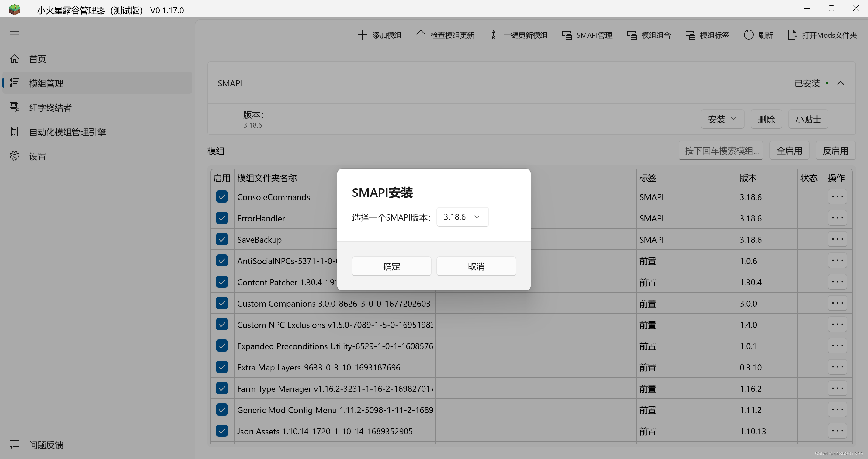Viewport: 868px width, 459px height.
Task: Disable the Custom Companions mod checkbox
Action: click(x=222, y=303)
